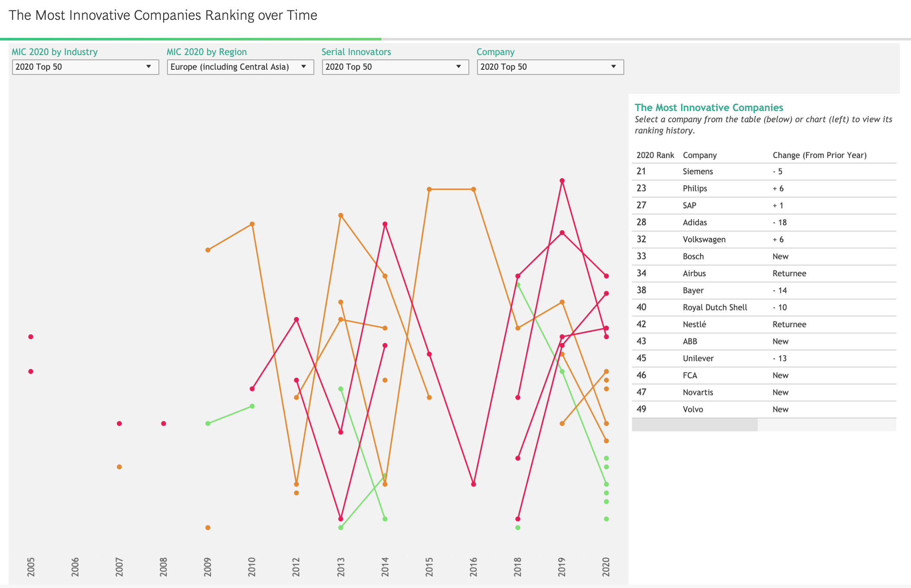Click the highest red point in 2014
This screenshot has width=911, height=588.
385,224
